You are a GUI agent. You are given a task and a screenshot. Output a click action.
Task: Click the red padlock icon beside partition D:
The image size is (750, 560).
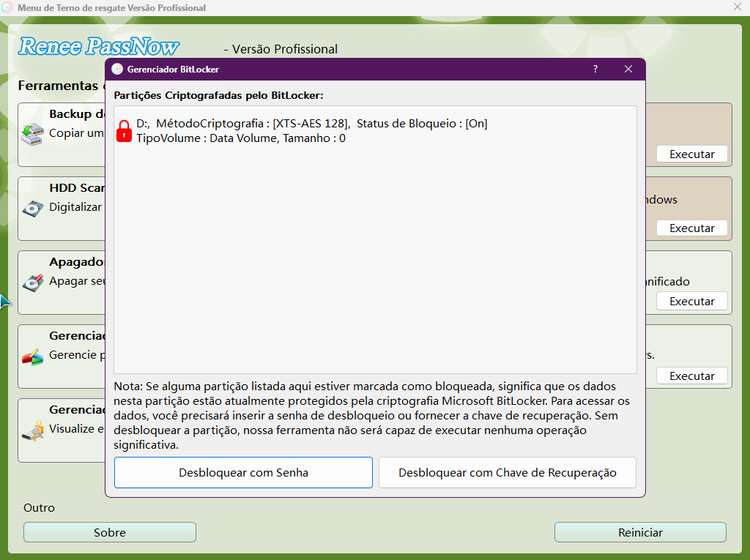[123, 130]
